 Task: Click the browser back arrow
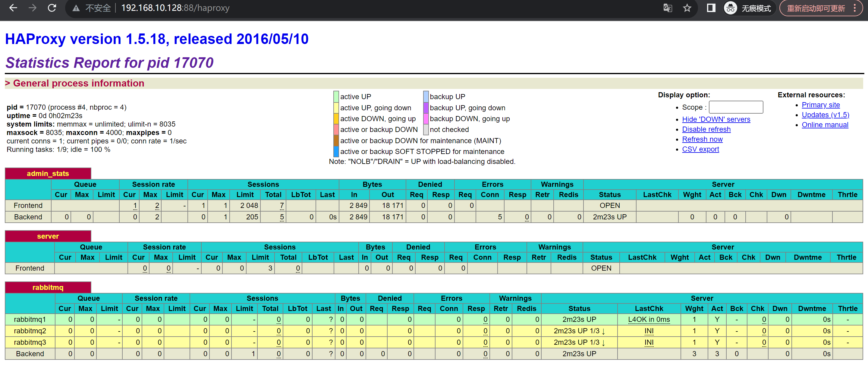click(13, 8)
